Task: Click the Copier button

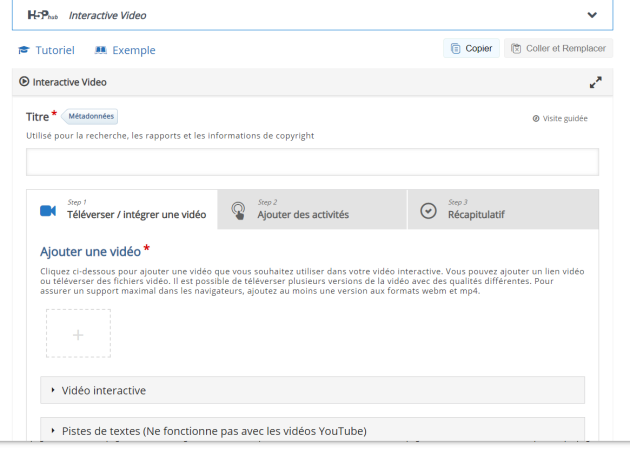Action: tap(472, 48)
